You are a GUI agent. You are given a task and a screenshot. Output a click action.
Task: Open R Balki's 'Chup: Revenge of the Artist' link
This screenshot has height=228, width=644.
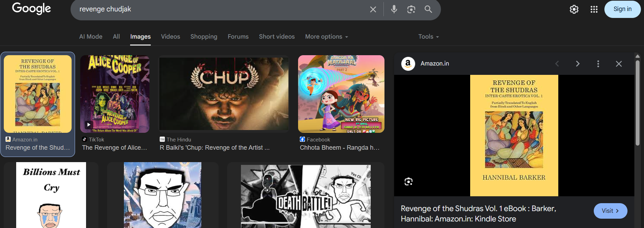(215, 148)
